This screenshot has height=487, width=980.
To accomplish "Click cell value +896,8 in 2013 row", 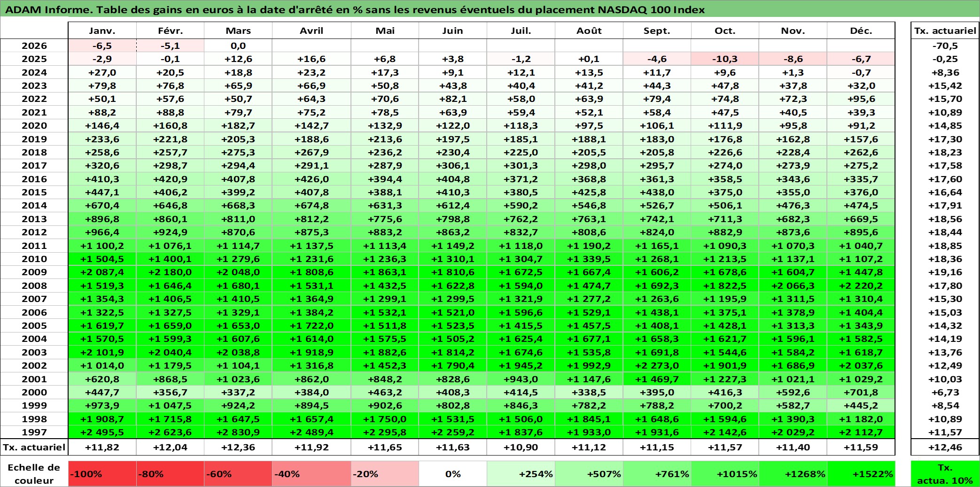I will pyautogui.click(x=102, y=219).
